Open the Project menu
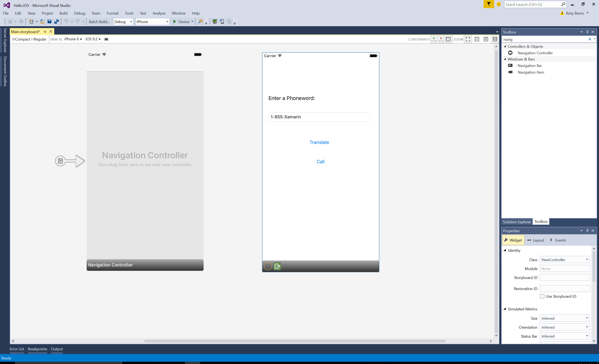Image resolution: width=599 pixels, height=364 pixels. tap(47, 13)
